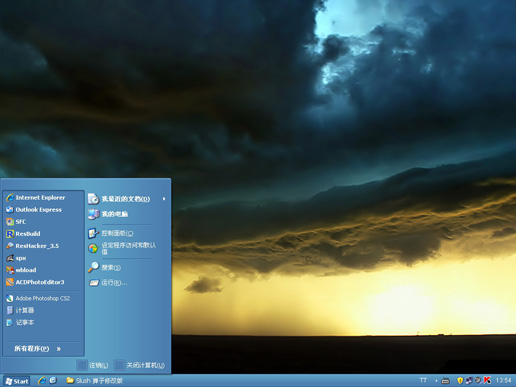
Task: Open Internet Explorer from the Start menu
Action: [36, 197]
